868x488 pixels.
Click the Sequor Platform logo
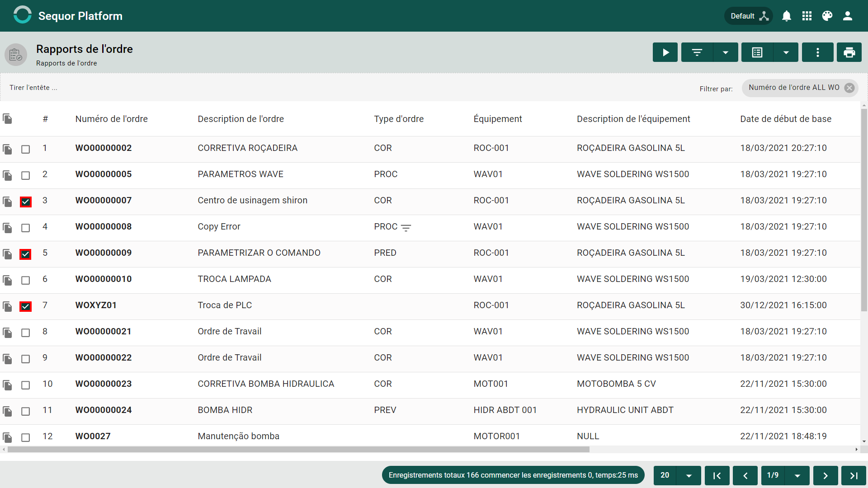tap(23, 16)
